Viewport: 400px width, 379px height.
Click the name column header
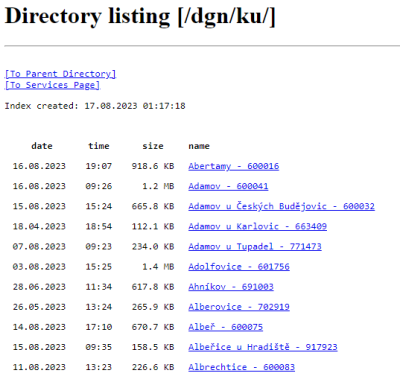199,146
